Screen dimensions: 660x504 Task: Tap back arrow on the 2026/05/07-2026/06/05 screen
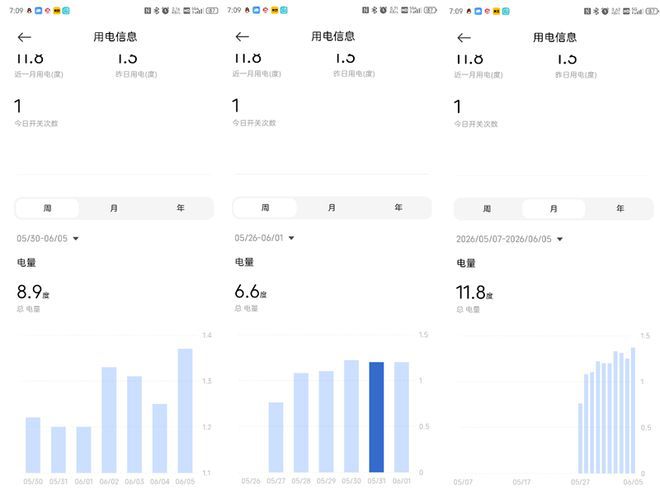[x=464, y=38]
